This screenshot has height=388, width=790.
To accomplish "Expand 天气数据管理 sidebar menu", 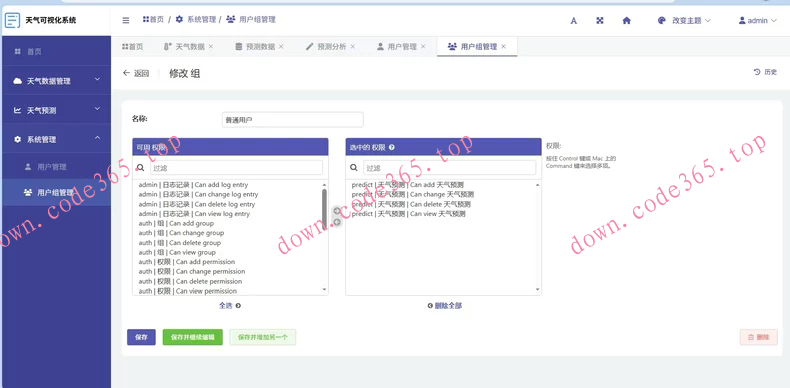I will point(55,81).
